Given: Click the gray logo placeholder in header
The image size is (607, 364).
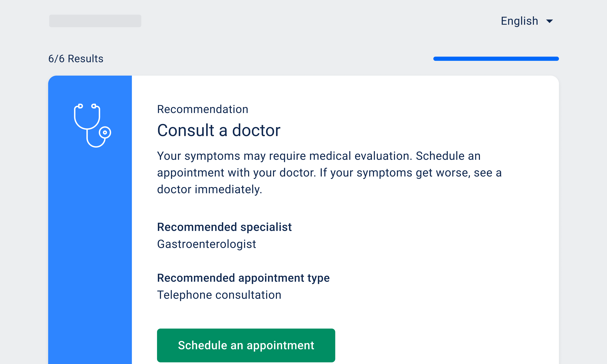Looking at the screenshot, I should (x=95, y=21).
